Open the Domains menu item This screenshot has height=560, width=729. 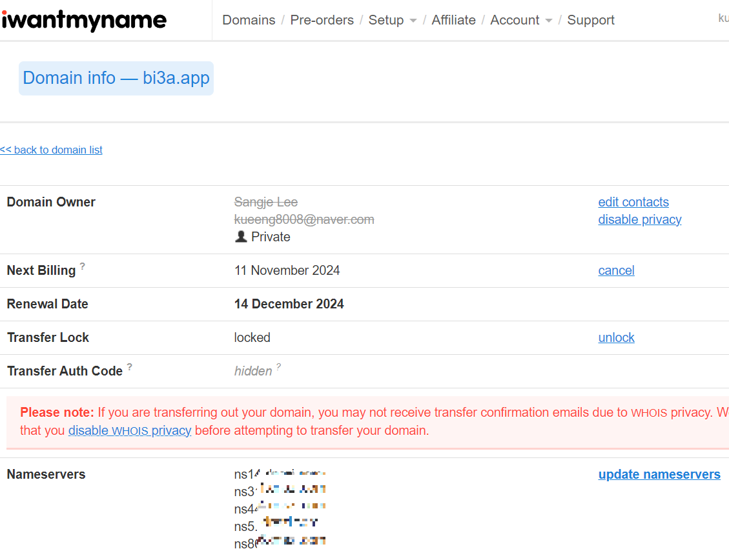pyautogui.click(x=249, y=20)
